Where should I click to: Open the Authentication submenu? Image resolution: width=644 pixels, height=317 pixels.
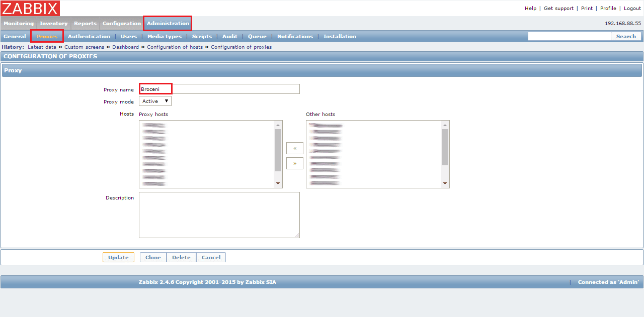[89, 36]
